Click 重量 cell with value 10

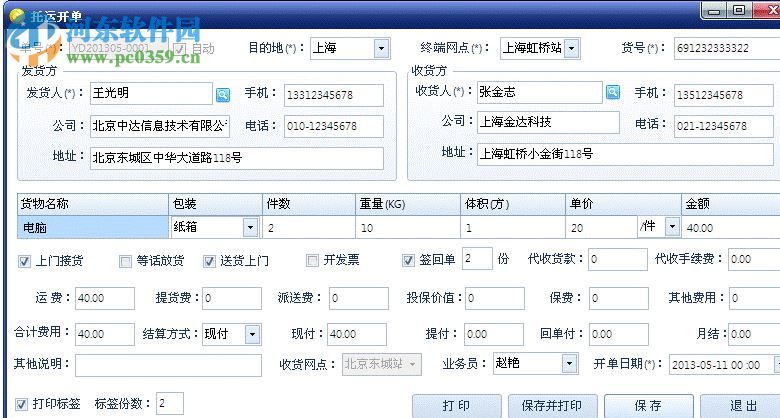[x=408, y=228]
